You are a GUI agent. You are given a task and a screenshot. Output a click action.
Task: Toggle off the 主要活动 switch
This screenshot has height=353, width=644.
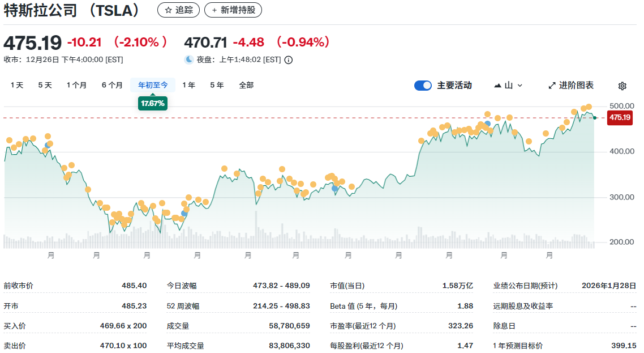[423, 85]
